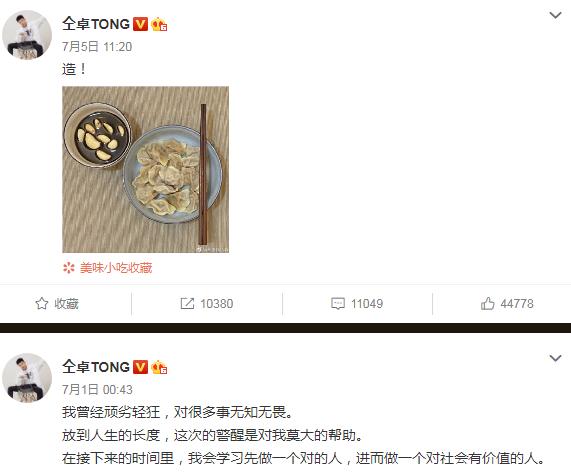Click orange V verified badge on first post
The height and width of the screenshot is (473, 571).
point(140,24)
